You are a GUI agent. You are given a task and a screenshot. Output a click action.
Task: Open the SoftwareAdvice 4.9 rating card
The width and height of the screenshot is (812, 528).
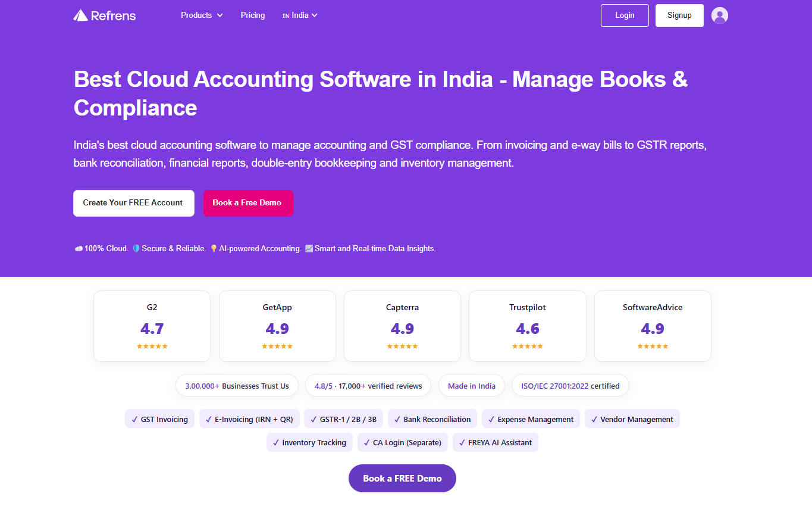653,326
